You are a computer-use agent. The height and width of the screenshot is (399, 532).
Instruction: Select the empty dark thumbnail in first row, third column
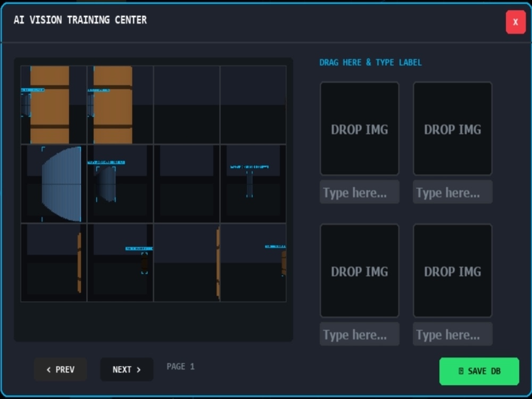click(187, 105)
